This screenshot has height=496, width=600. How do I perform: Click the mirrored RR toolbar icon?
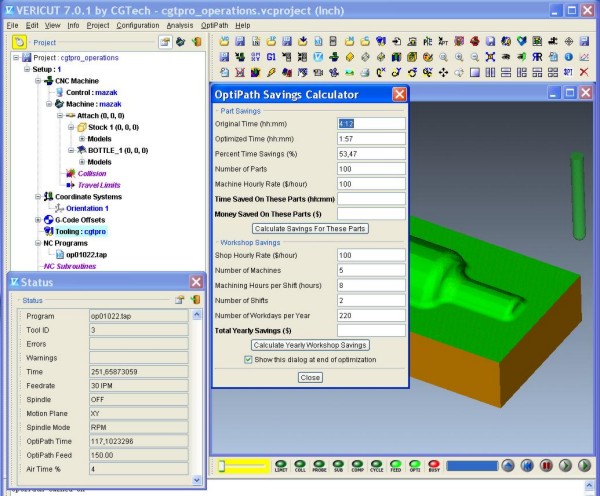(x=537, y=57)
